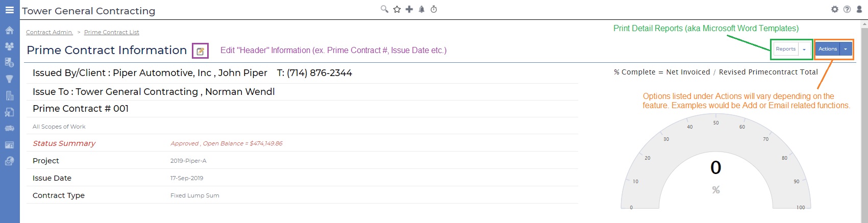Click the Actions button

827,49
